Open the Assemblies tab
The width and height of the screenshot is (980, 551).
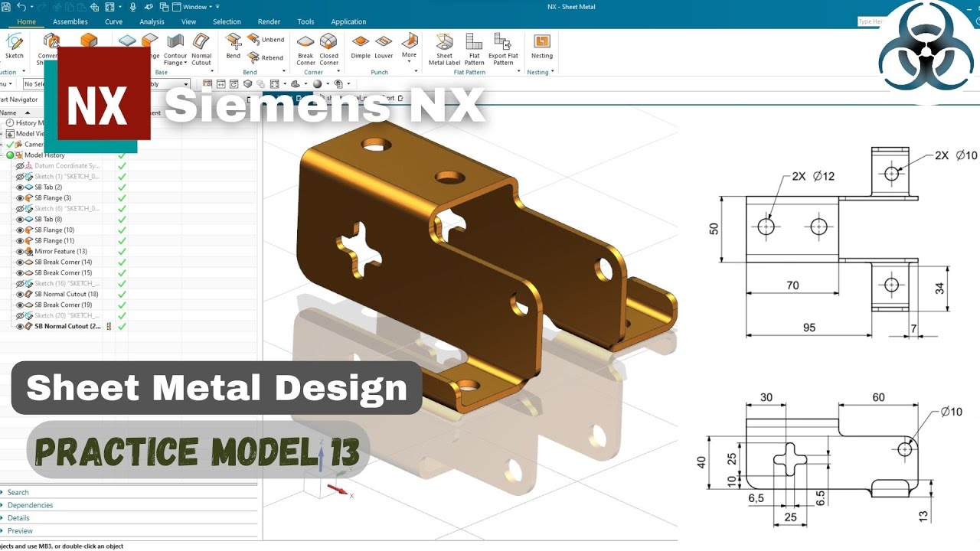tap(70, 21)
